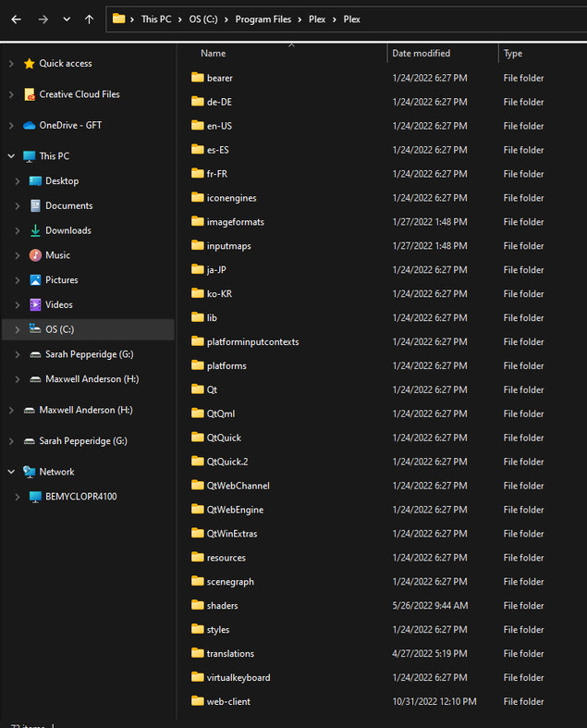Expand the BEMYCLOPR4100 node
Image resolution: width=587 pixels, height=728 pixels.
tap(18, 497)
